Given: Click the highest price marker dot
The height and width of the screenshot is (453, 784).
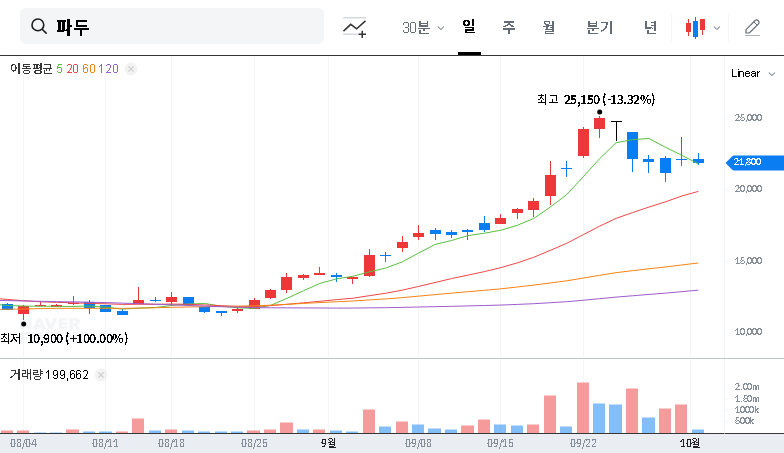Looking at the screenshot, I should tap(600, 113).
